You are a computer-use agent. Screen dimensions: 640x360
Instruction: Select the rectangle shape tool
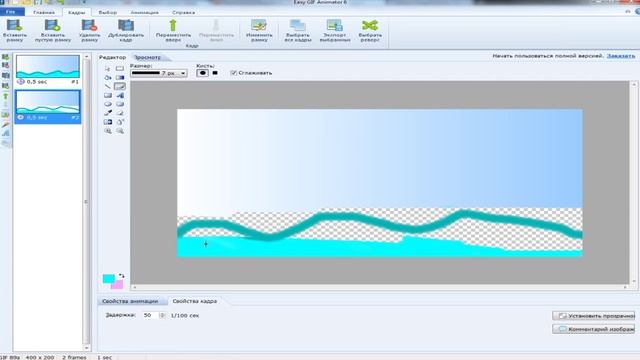(108, 96)
